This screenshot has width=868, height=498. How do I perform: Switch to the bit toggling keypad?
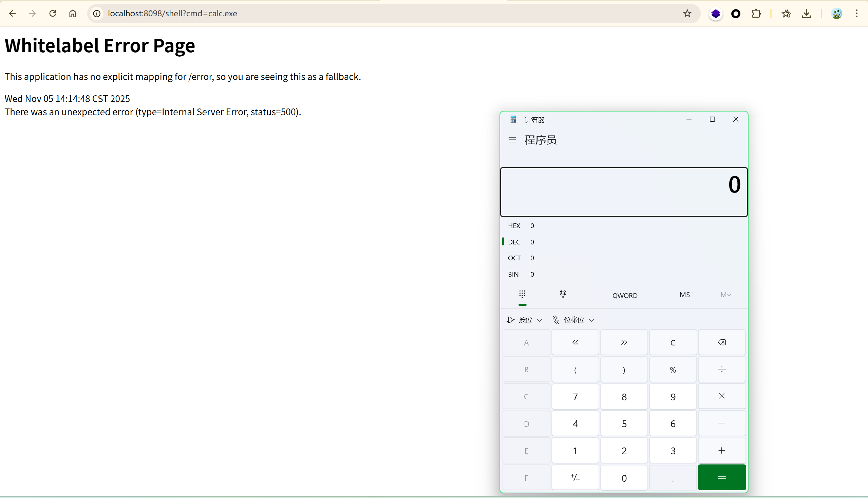pyautogui.click(x=563, y=295)
